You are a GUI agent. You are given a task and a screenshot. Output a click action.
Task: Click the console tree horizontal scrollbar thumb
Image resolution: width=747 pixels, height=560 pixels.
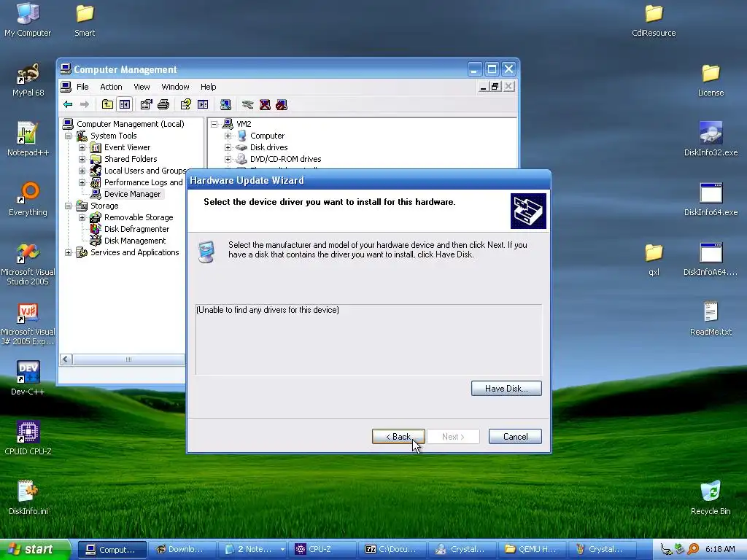tap(128, 359)
